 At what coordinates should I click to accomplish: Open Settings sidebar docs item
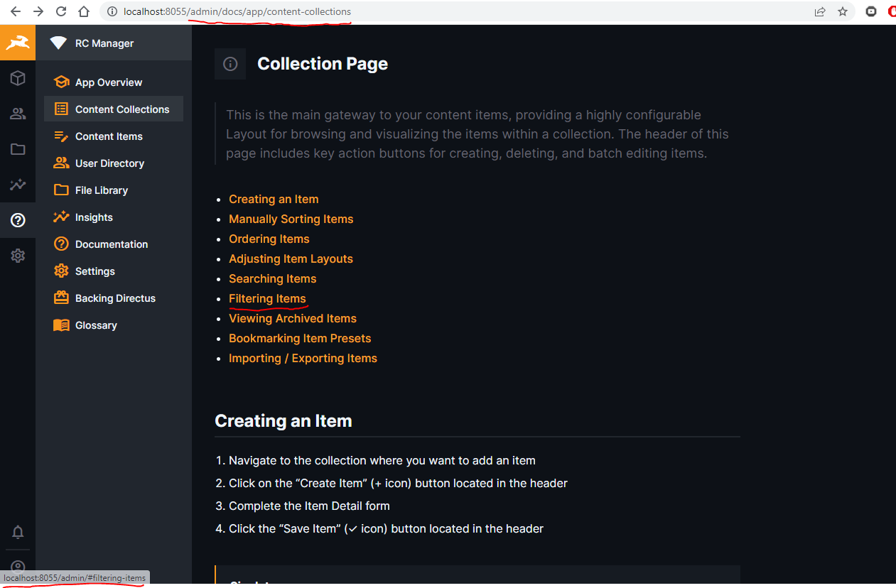[114, 271]
